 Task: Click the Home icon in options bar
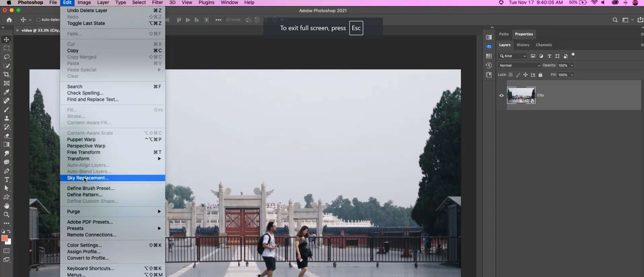(x=9, y=20)
